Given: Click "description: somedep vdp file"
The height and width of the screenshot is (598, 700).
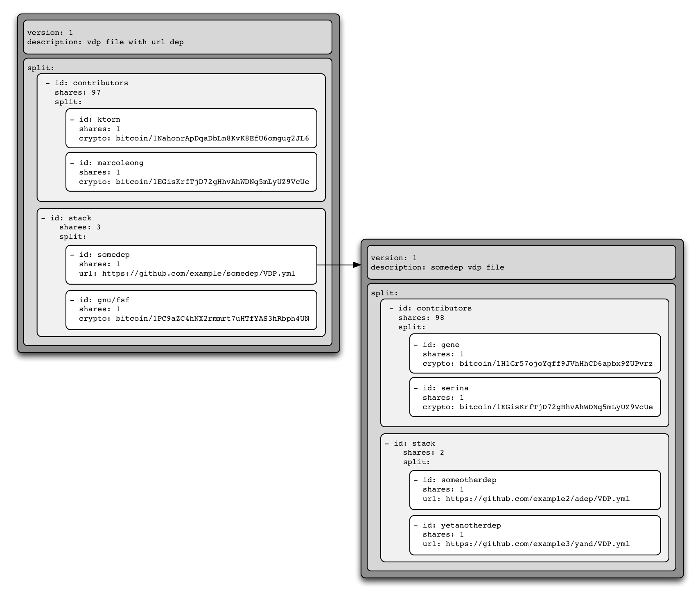Looking at the screenshot, I should coord(437,267).
